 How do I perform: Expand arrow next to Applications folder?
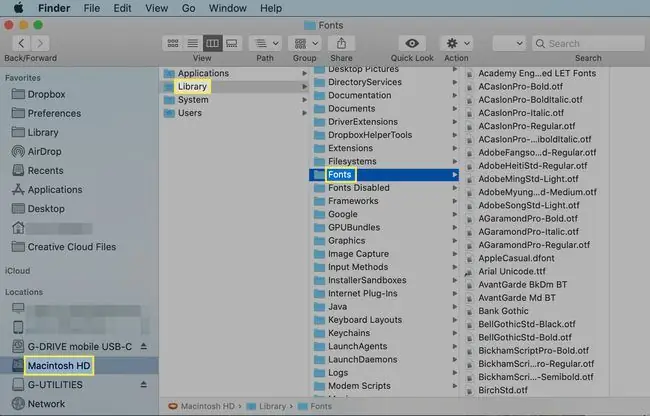[x=305, y=73]
